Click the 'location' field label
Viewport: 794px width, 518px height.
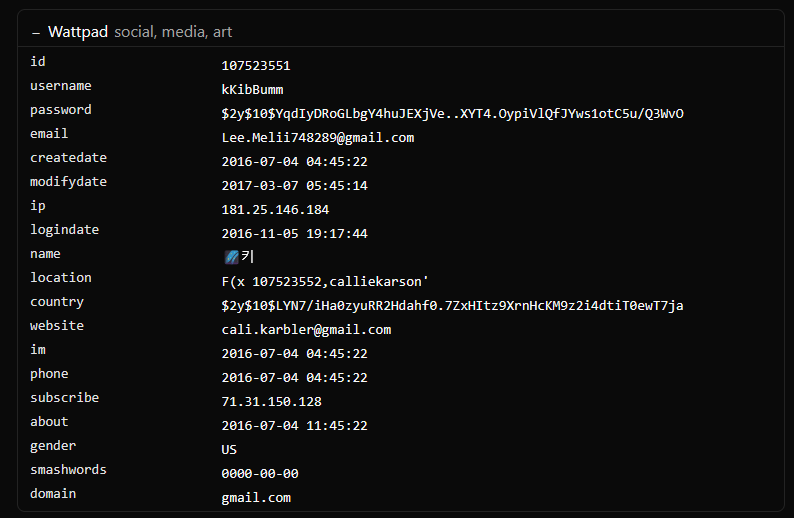point(60,278)
